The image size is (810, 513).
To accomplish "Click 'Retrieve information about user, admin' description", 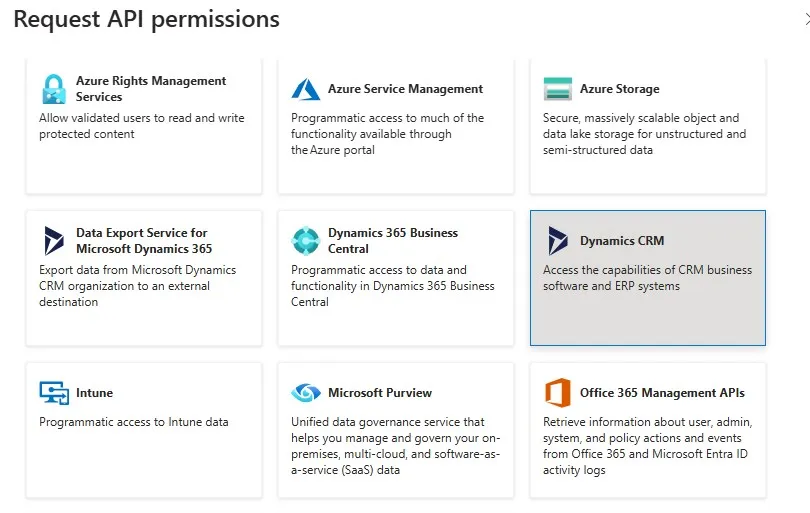I will pos(647,446).
